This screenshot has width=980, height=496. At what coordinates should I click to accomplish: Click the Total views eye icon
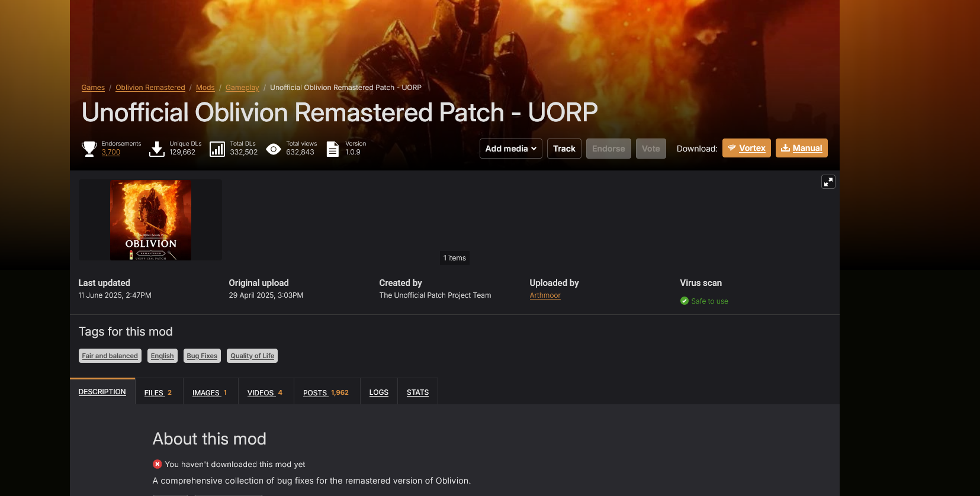[x=274, y=149]
